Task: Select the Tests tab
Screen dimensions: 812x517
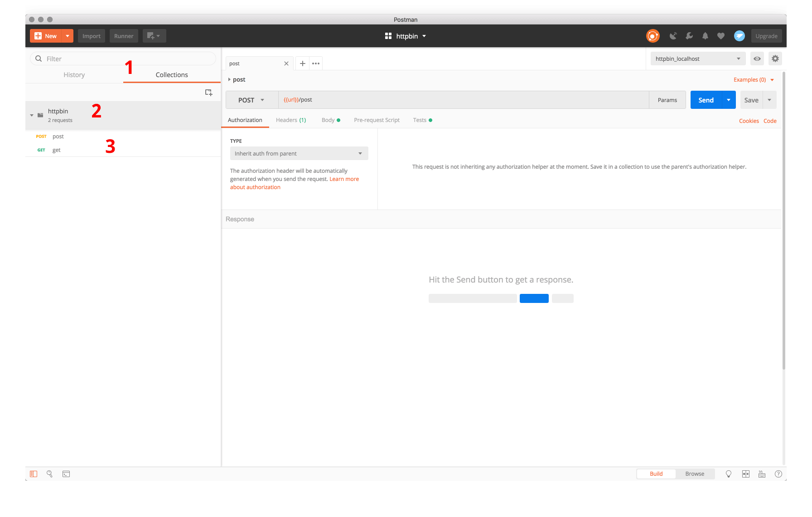Action: (422, 120)
